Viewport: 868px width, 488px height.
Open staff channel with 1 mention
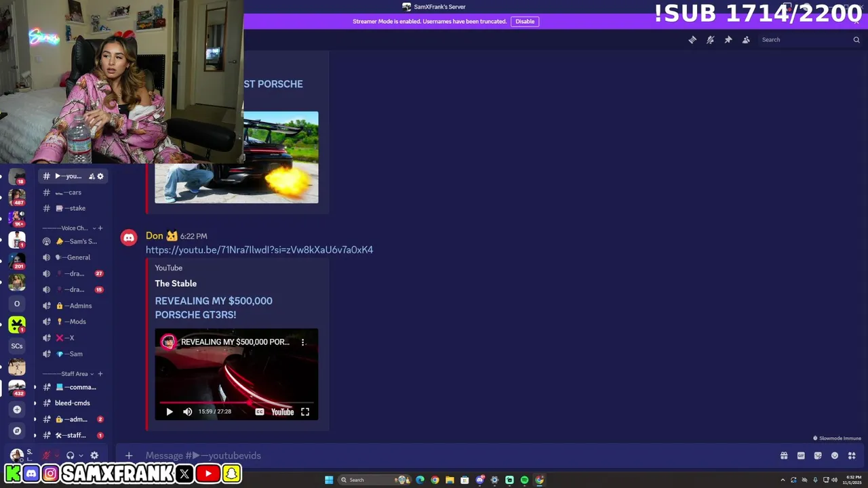(x=73, y=435)
